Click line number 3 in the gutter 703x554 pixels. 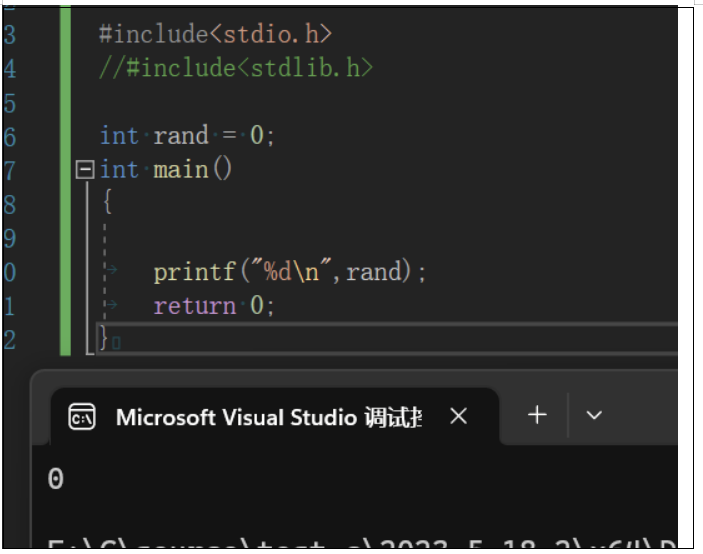point(10,35)
